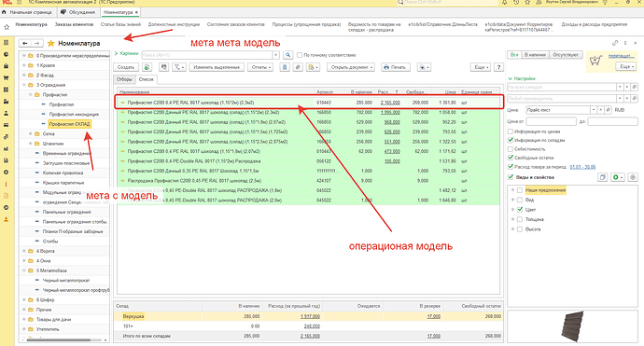
Task: Expand the 1 Кровля folder
Action: (24, 65)
